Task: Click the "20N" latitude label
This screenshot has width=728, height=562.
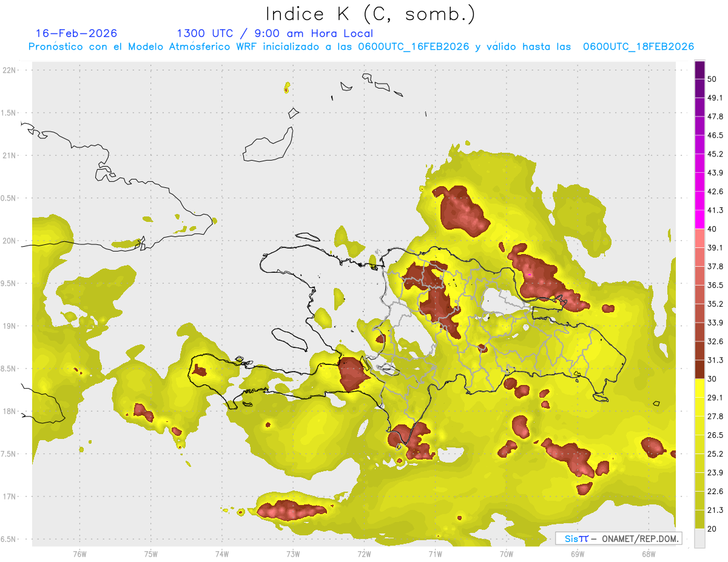Action: click(10, 241)
